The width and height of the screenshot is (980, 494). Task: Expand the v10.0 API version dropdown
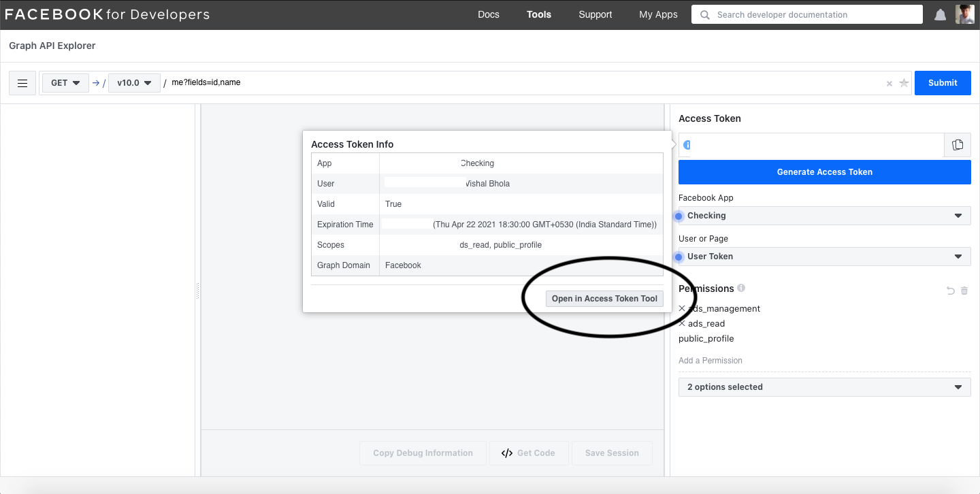click(134, 83)
